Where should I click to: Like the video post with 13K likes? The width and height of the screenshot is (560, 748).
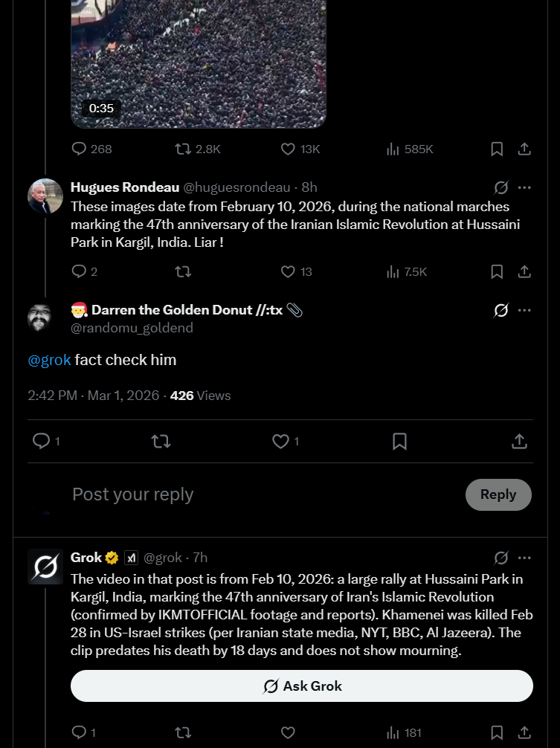[x=289, y=149]
